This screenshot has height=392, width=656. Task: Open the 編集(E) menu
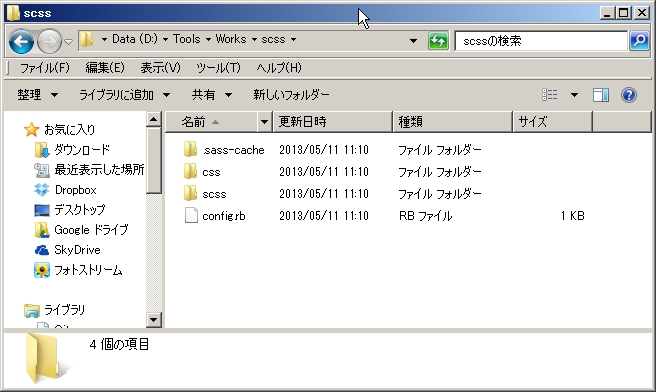[105, 67]
